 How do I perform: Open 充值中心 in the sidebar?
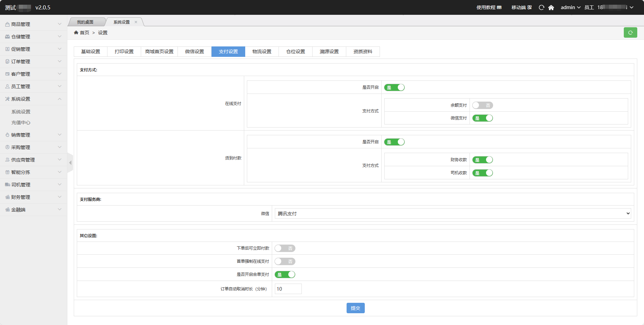(21, 122)
